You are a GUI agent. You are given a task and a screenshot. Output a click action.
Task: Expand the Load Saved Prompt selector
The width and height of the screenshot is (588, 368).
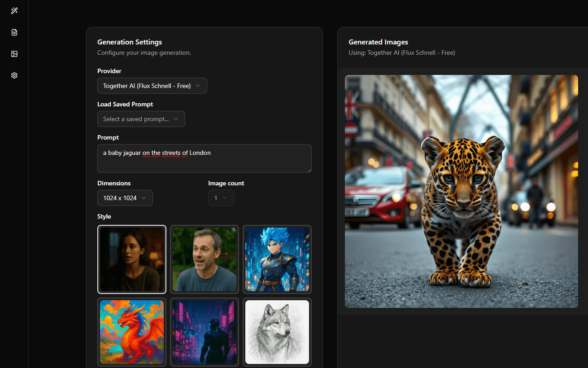pyautogui.click(x=141, y=119)
